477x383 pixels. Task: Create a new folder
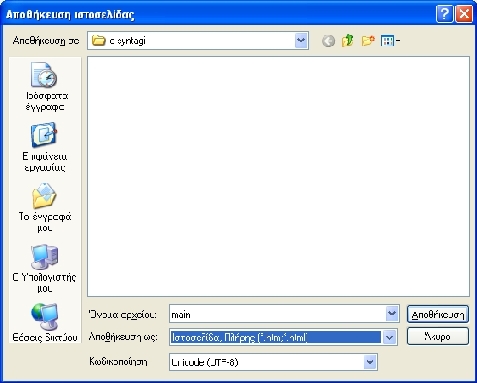click(368, 41)
